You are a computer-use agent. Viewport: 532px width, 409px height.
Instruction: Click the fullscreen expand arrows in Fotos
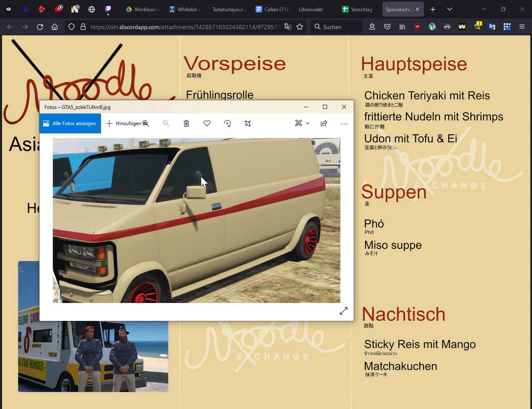[x=344, y=311]
